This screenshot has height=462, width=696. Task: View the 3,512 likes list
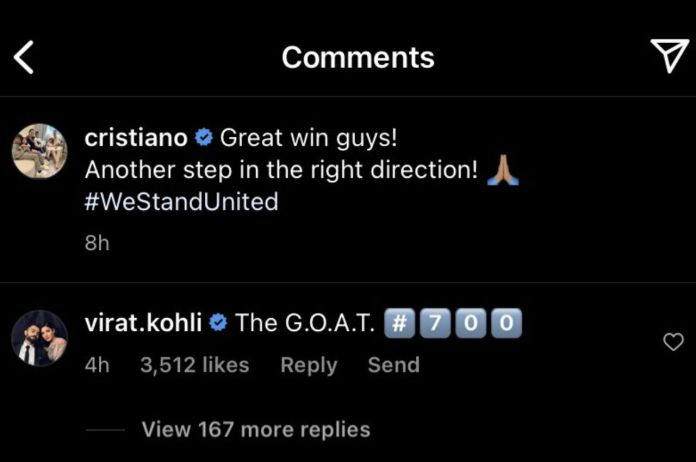pyautogui.click(x=194, y=365)
